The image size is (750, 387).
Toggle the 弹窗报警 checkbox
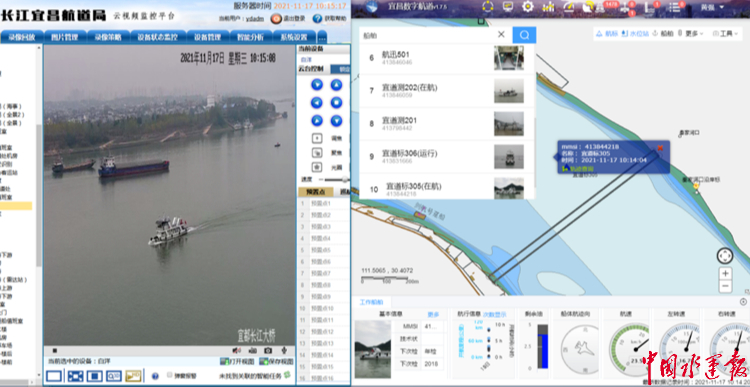click(x=169, y=376)
